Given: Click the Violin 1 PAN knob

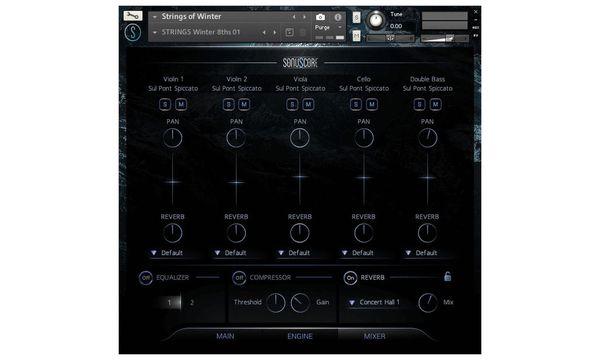Looking at the screenshot, I should tap(173, 138).
